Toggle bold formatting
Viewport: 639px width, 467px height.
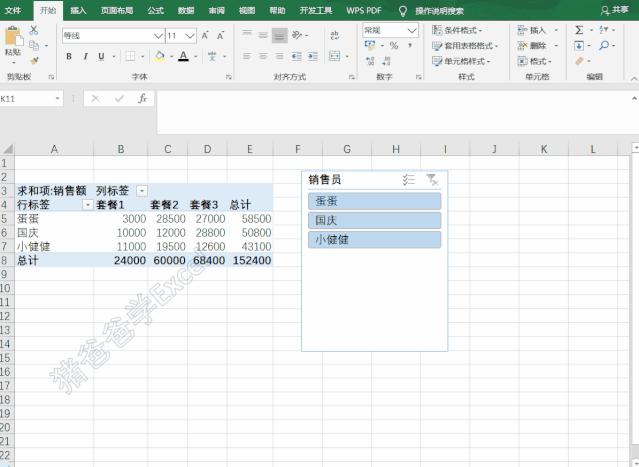pyautogui.click(x=69, y=56)
